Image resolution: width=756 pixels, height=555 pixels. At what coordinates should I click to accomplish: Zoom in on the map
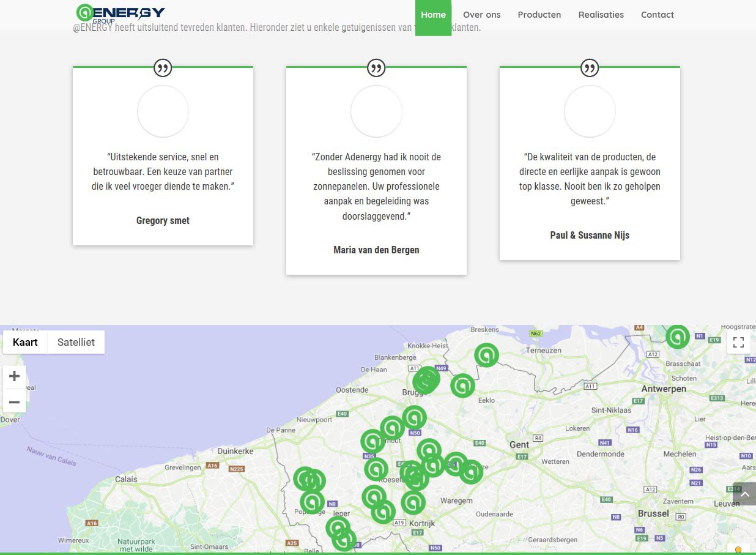pos(15,376)
